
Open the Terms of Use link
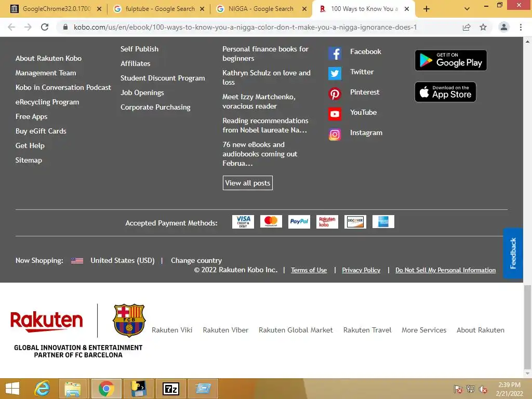coord(309,270)
